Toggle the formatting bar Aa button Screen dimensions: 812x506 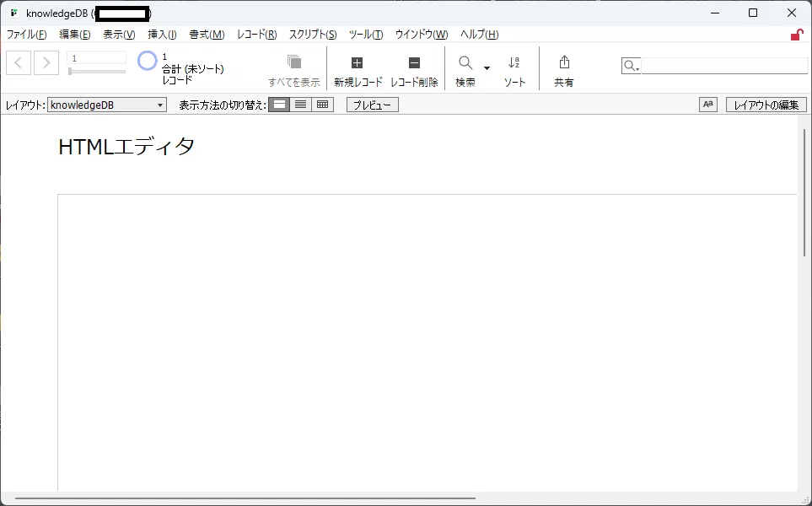[708, 105]
